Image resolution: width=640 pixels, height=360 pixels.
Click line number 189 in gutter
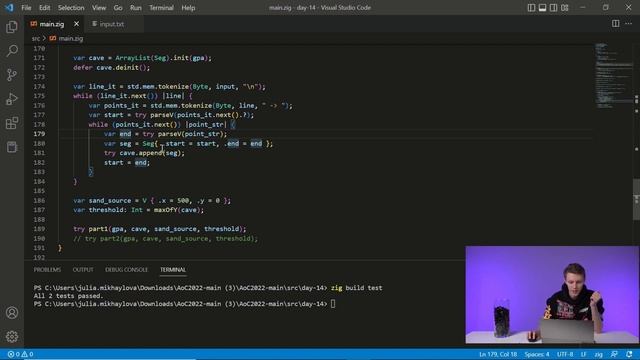pyautogui.click(x=39, y=229)
